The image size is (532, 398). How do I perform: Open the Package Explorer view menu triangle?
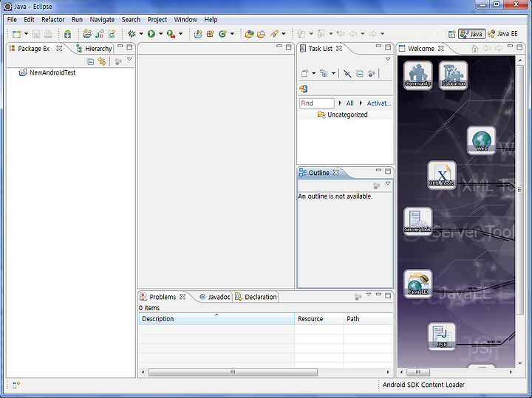pyautogui.click(x=129, y=59)
